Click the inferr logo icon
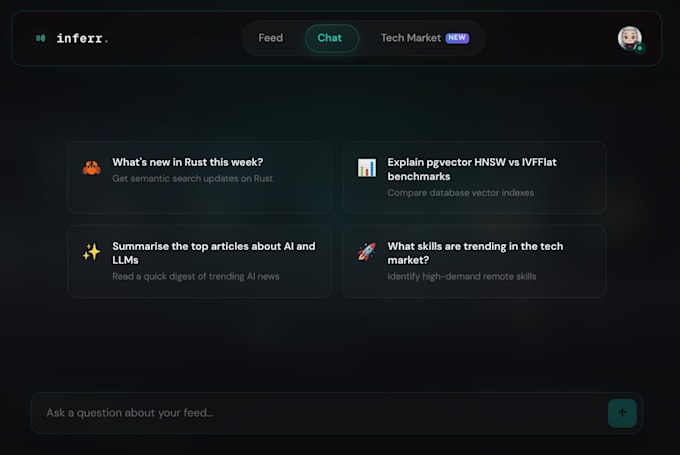 click(x=40, y=38)
